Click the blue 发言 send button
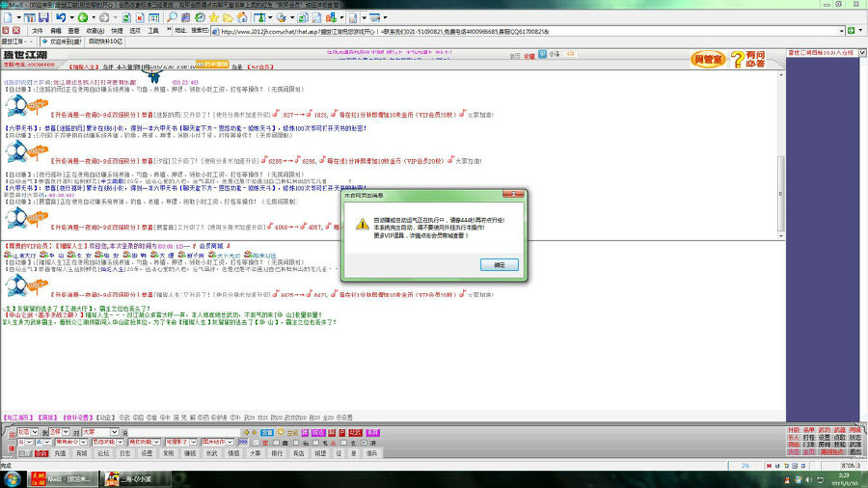Viewport: 868px width, 488px height. [x=267, y=432]
